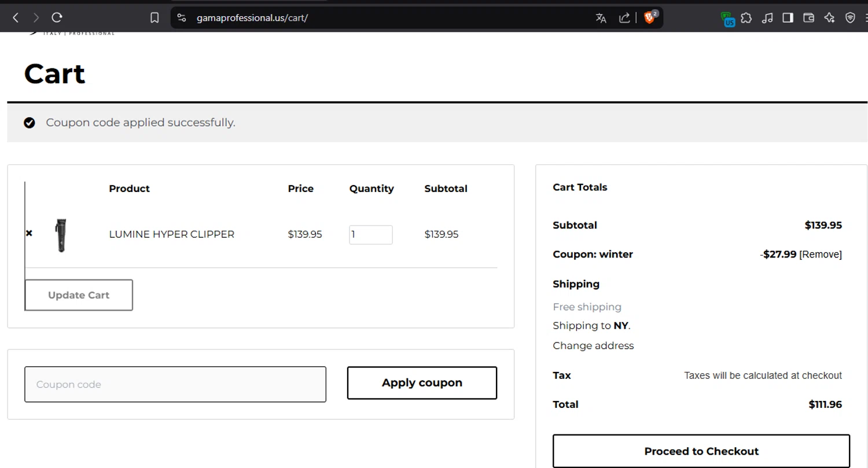Click the discount amount -$27.99
Image resolution: width=868 pixels, height=468 pixels.
[x=778, y=255]
